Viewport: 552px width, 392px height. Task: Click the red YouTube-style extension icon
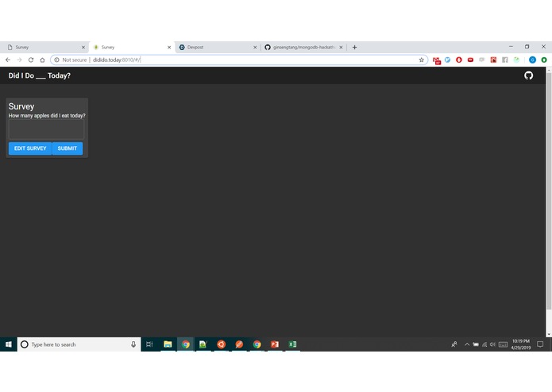(x=470, y=60)
